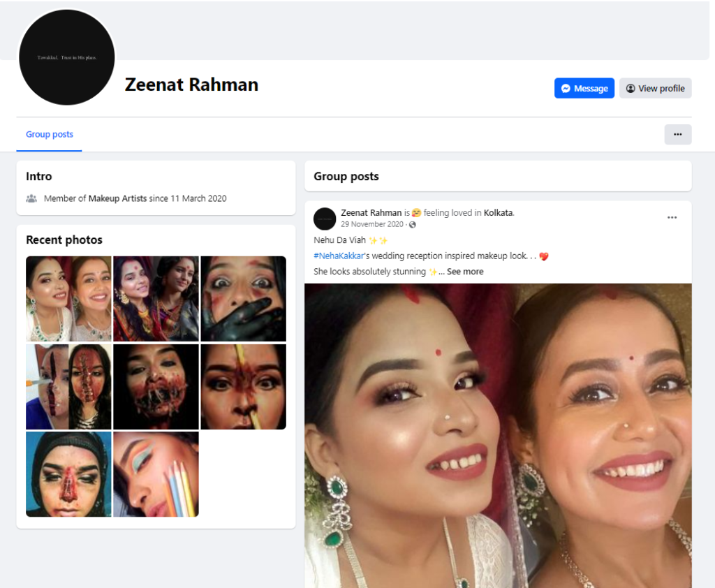Click the public globe privacy icon

[413, 224]
